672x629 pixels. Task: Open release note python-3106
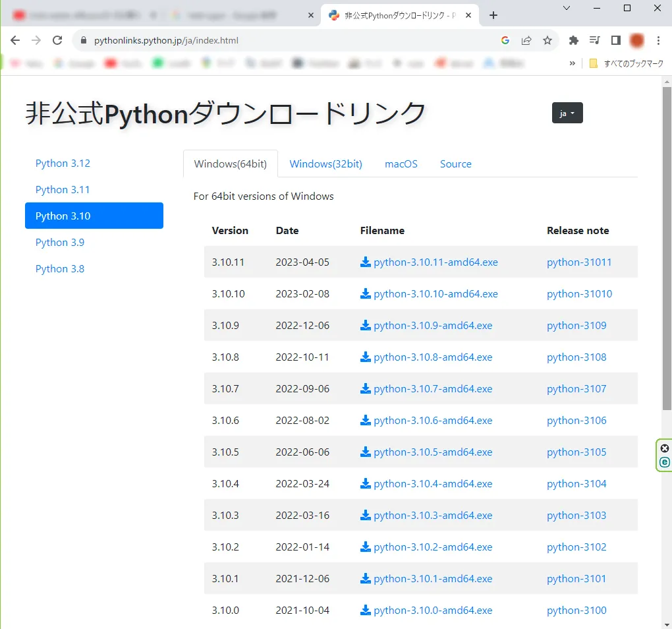pos(576,420)
